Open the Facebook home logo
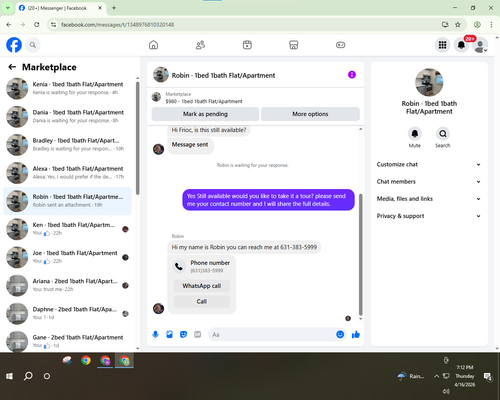Viewport: 500px width, 400px height. pos(14,45)
